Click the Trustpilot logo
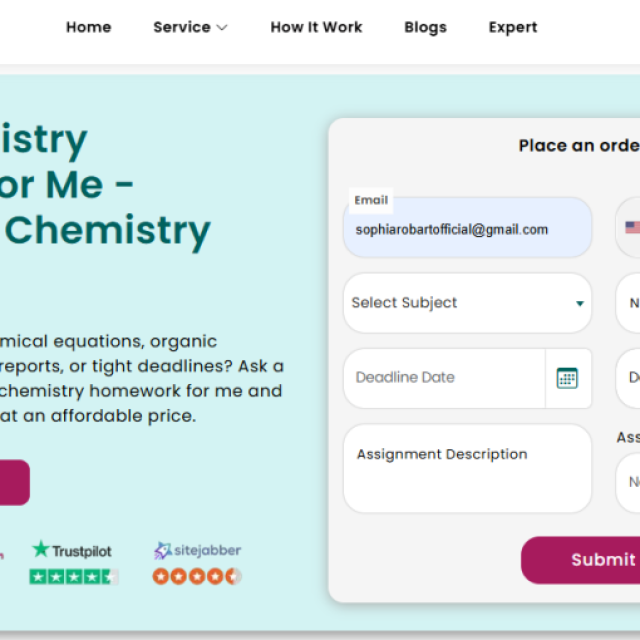 point(72,550)
